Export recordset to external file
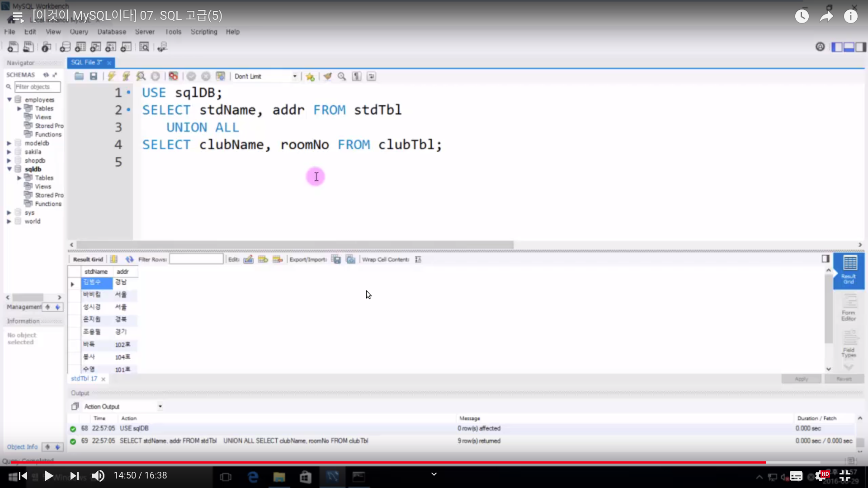The image size is (868, 488). (336, 259)
